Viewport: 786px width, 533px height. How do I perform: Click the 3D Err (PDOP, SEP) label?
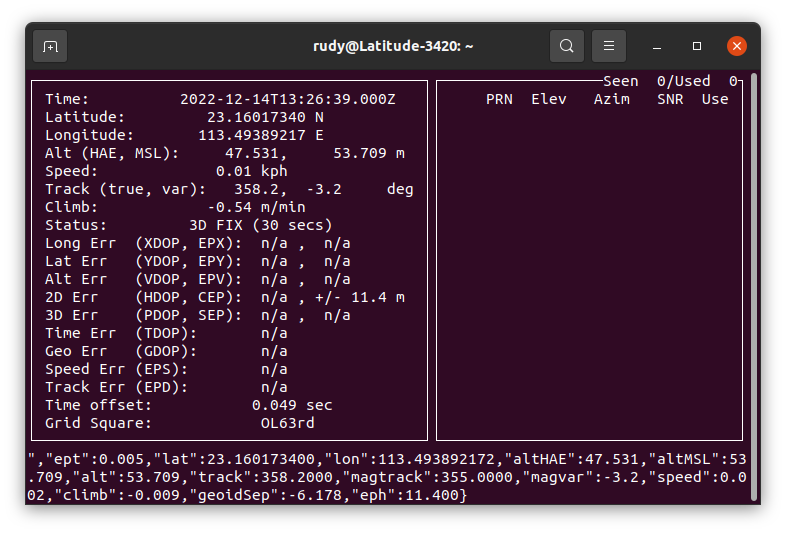tap(144, 316)
